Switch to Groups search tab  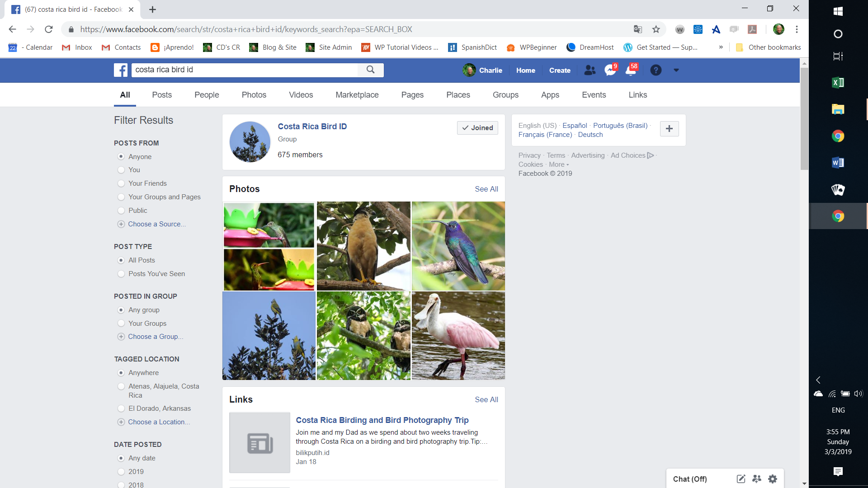click(x=505, y=95)
